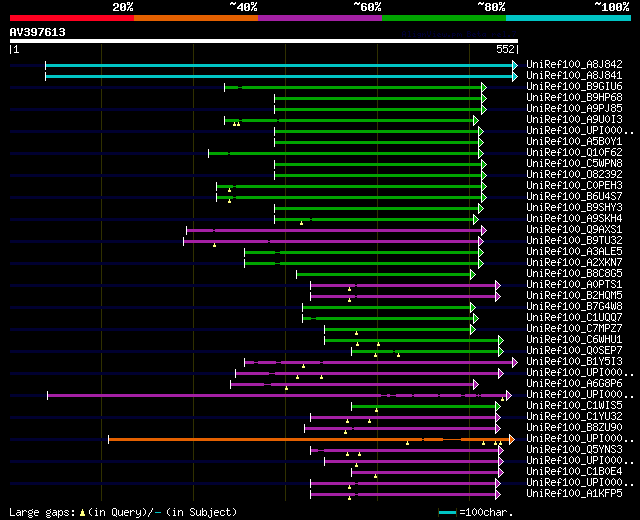The width and height of the screenshot is (640, 520).
Task: Click arrowhead ending the A8J842 alignment
Action: click(515, 65)
